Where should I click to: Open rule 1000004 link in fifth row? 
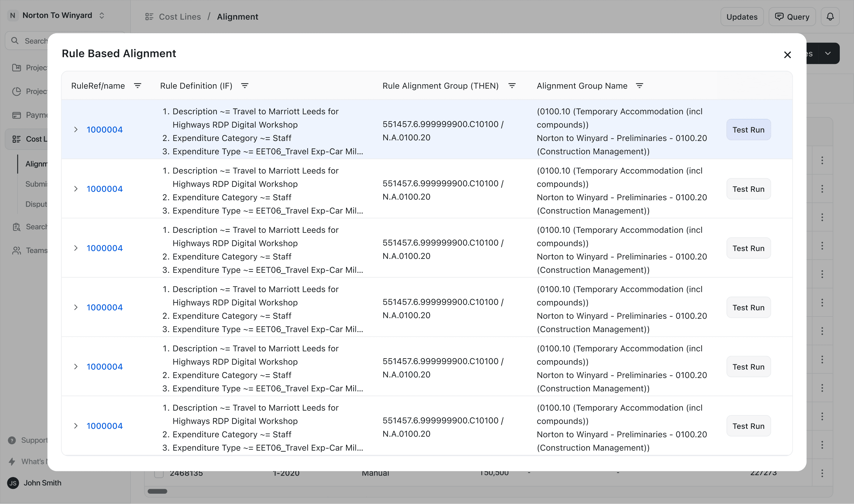click(x=104, y=366)
